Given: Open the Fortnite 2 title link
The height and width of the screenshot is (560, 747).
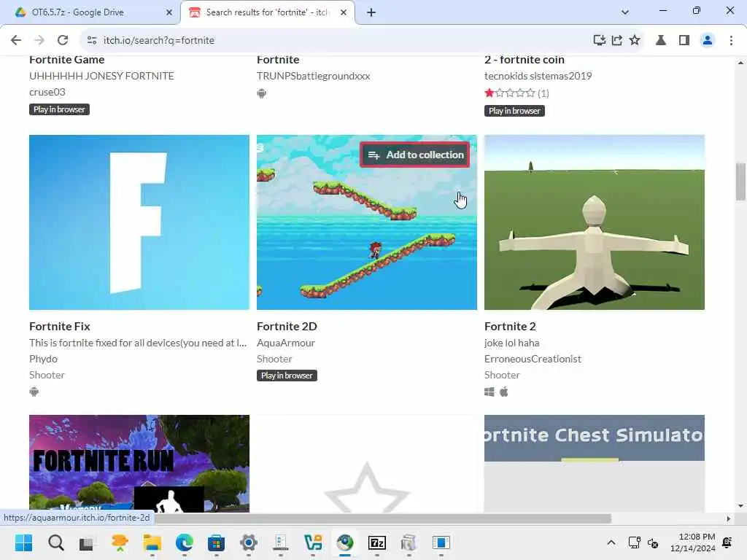Looking at the screenshot, I should [x=510, y=326].
